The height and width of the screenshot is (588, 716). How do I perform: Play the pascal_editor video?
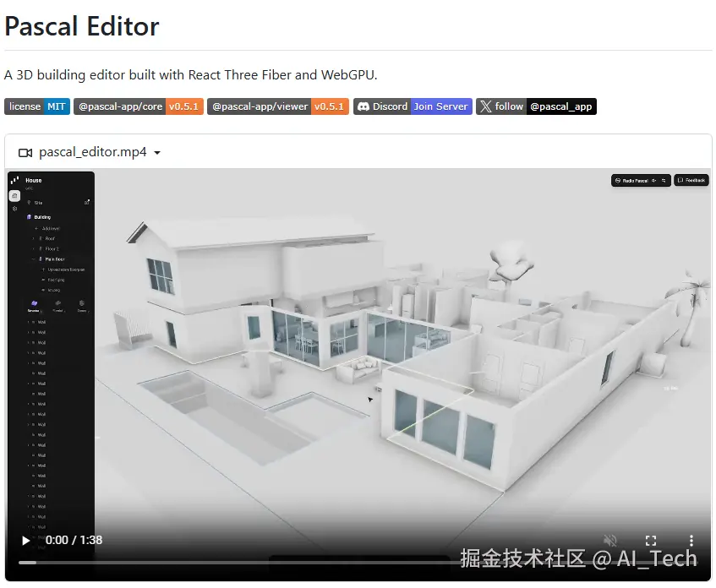[x=25, y=541]
